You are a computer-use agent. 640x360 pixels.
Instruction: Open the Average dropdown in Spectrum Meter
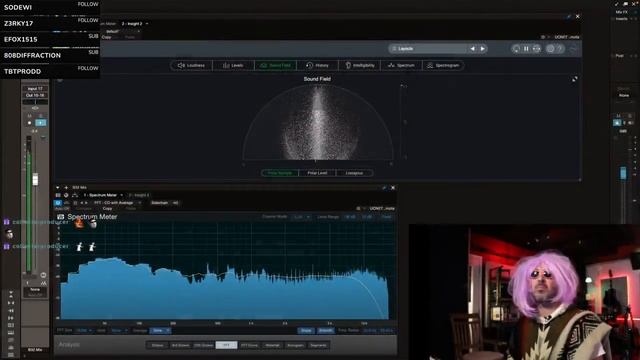tap(160, 330)
